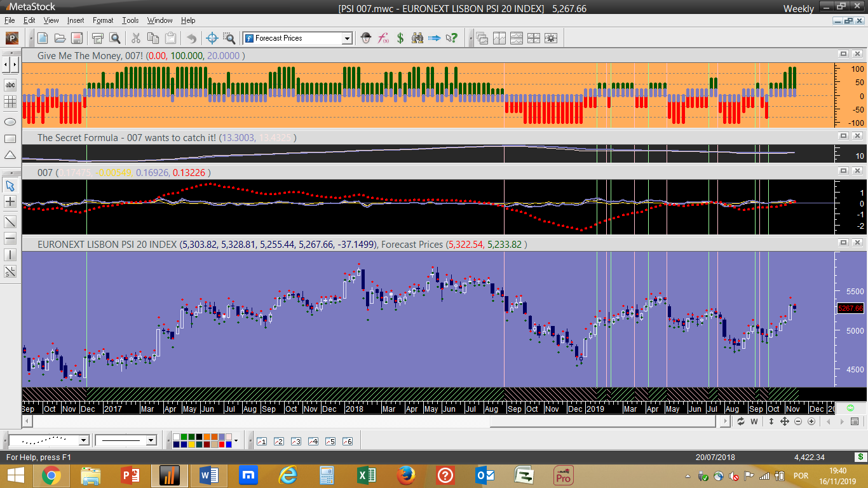Screen dimensions: 868x488
Task: Pick the text 'abc' annotation tool
Action: pyautogui.click(x=10, y=85)
